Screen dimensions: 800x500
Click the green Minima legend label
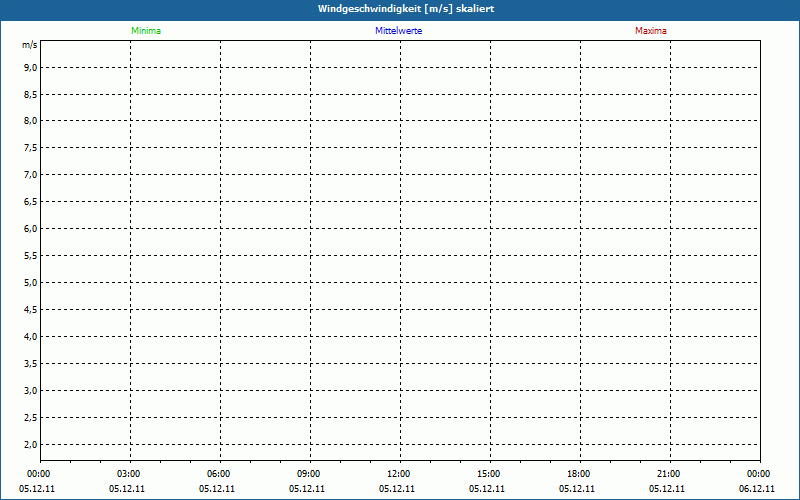pos(146,31)
